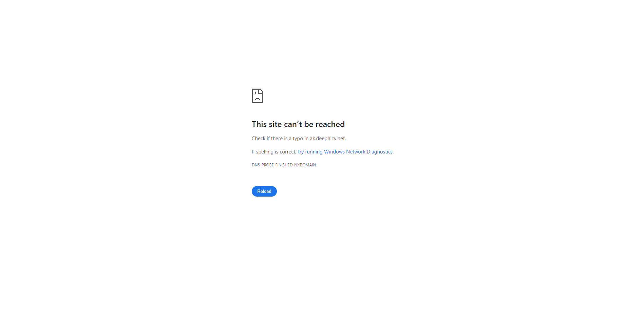Viewport: 644px width, 328px height.
Task: Click the word 'spelling' in the second line
Action: click(265, 152)
